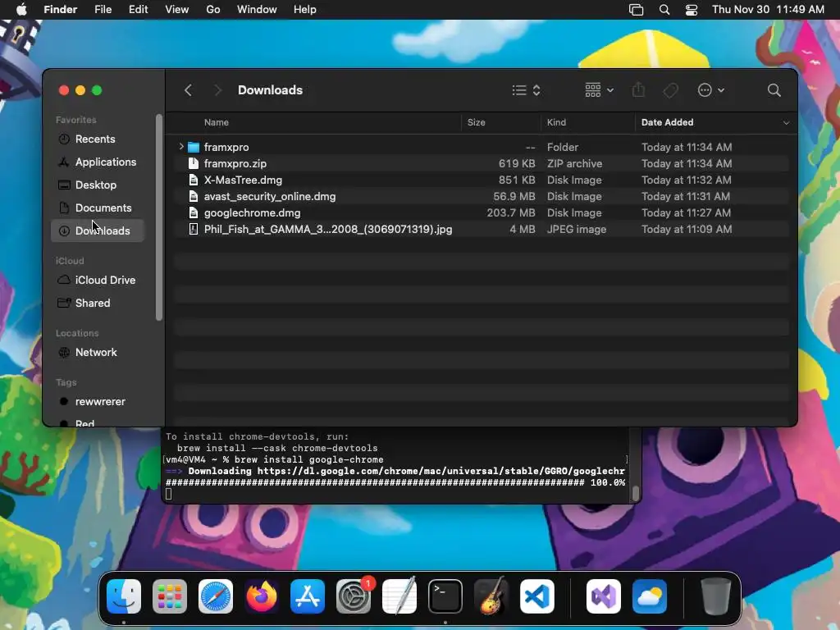Select Desktop in the sidebar

98,185
